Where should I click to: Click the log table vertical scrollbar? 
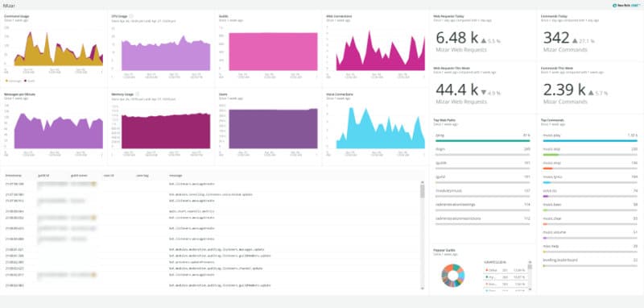tap(422, 236)
